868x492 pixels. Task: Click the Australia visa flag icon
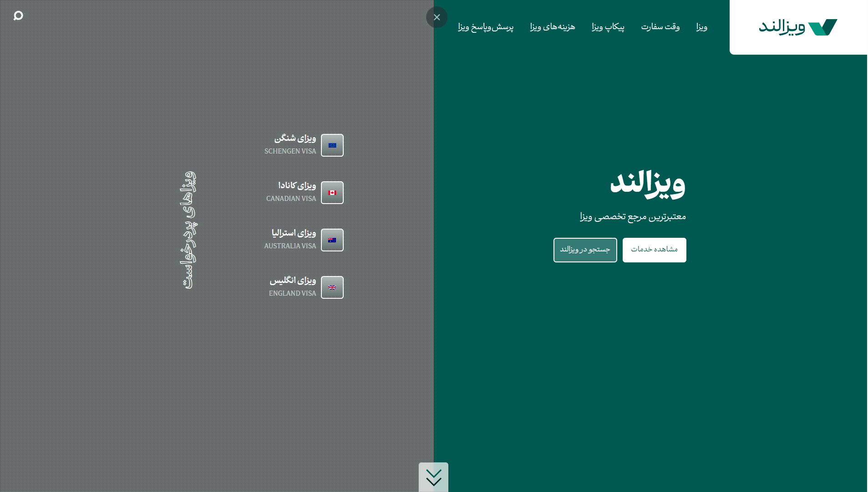[x=332, y=240]
